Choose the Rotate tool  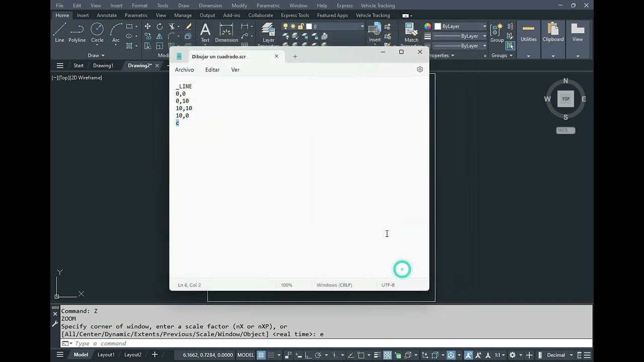tap(159, 26)
